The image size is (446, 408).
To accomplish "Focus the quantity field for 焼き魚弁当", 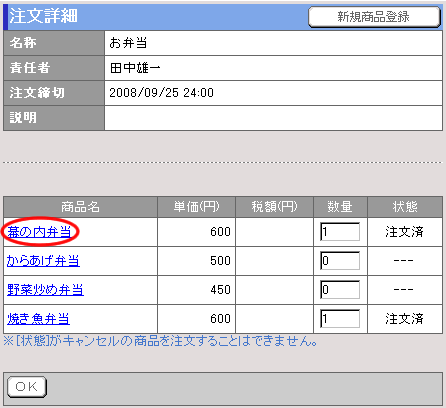I will click(340, 319).
